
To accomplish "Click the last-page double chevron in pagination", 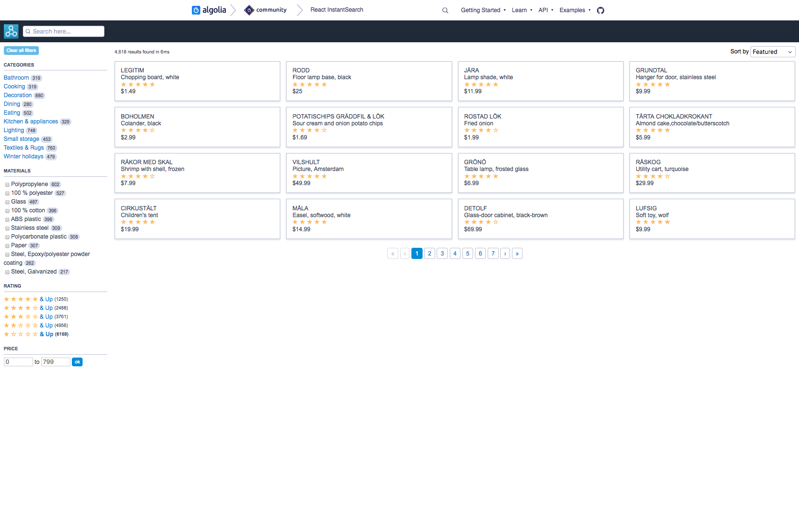I will point(517,253).
